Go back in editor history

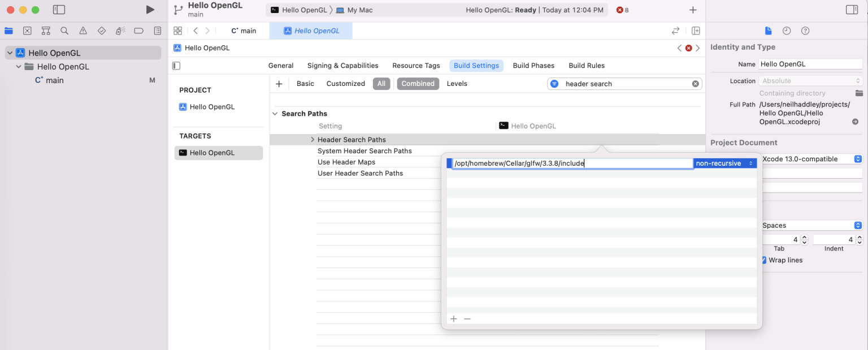pyautogui.click(x=196, y=31)
